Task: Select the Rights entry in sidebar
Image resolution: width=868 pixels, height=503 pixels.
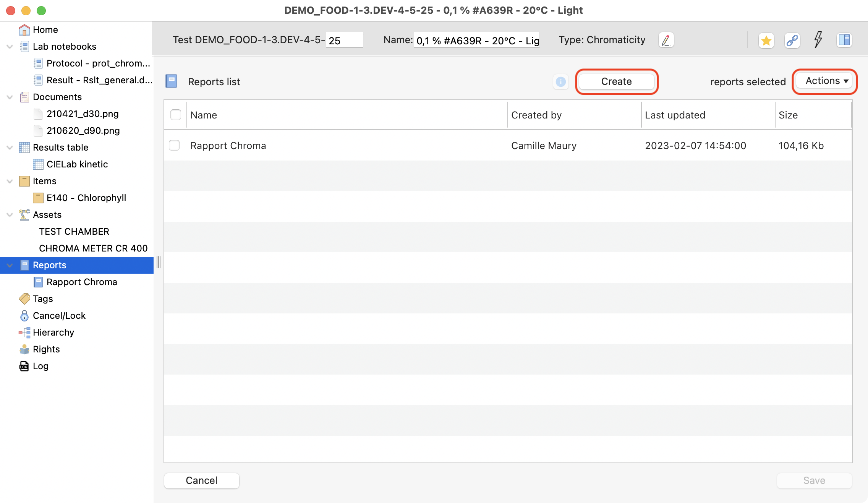Action: coord(46,349)
